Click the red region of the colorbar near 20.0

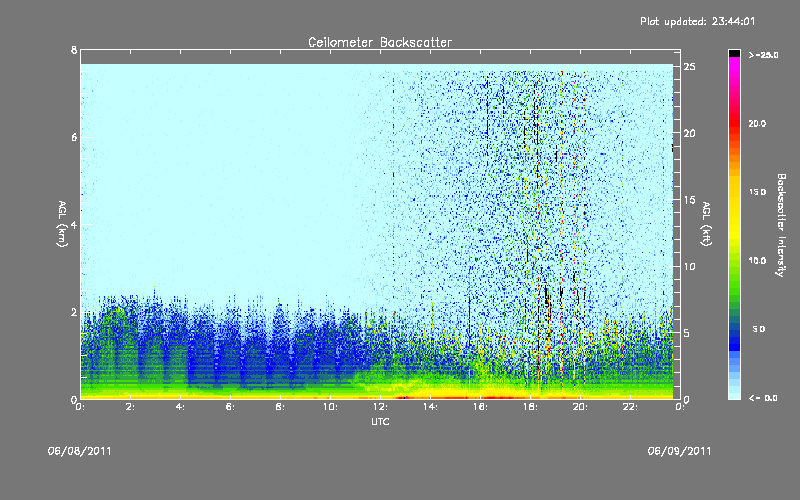pos(734,123)
